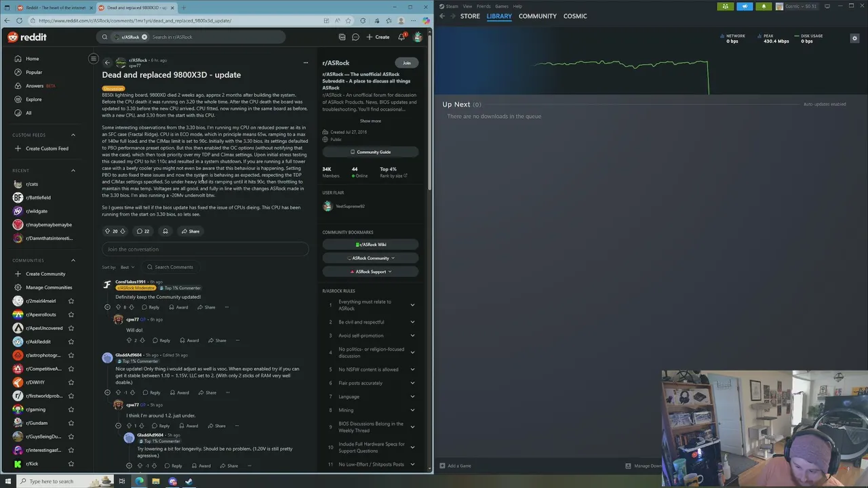Click the Reddit ads icon next to chat
Screen dimensions: 868x488
coord(342,37)
